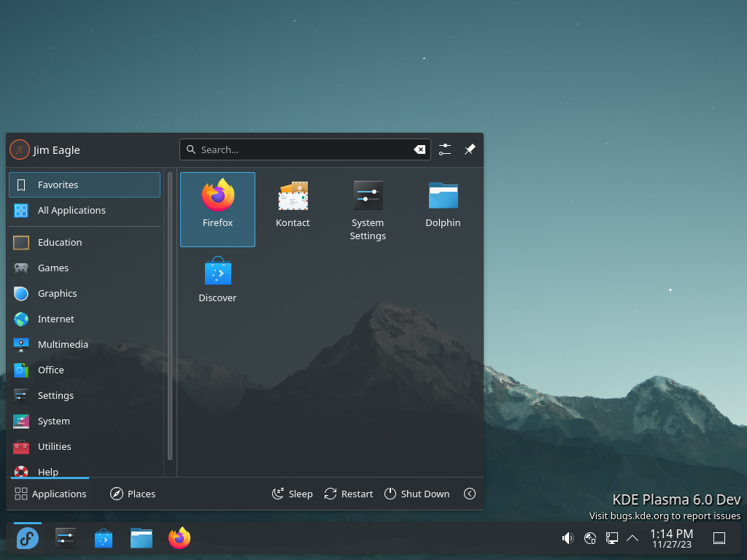The image size is (747, 560).
Task: Pin the application launcher open
Action: [x=470, y=149]
